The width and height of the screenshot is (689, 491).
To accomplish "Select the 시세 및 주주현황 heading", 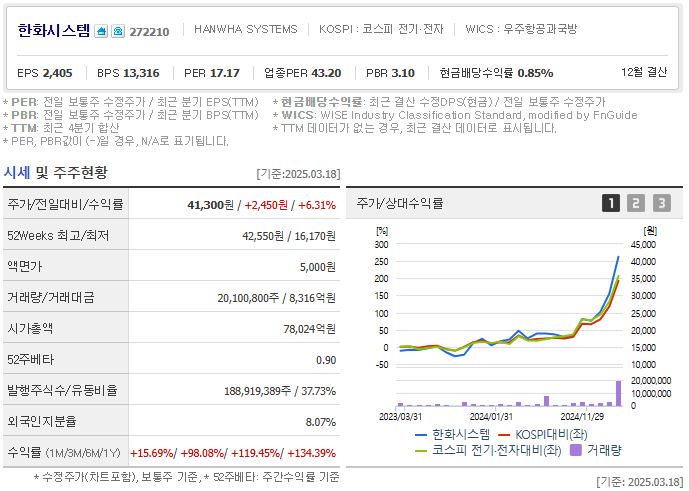I will click(55, 172).
